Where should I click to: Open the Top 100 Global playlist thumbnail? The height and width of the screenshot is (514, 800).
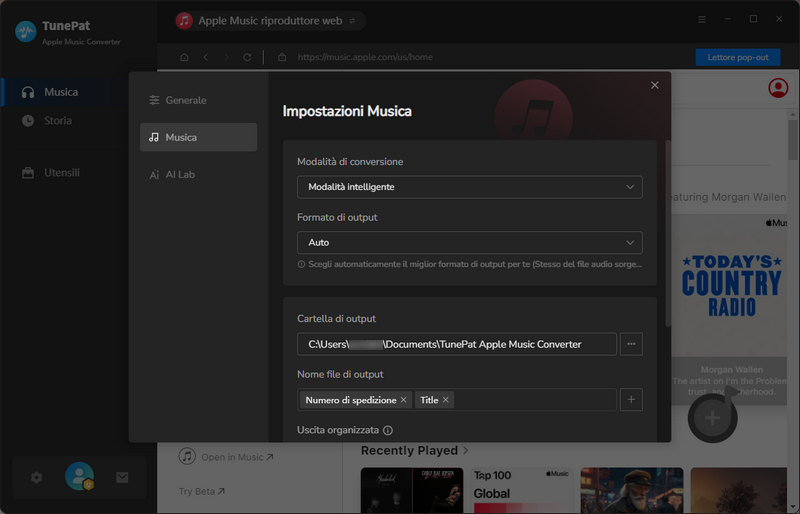pyautogui.click(x=521, y=490)
